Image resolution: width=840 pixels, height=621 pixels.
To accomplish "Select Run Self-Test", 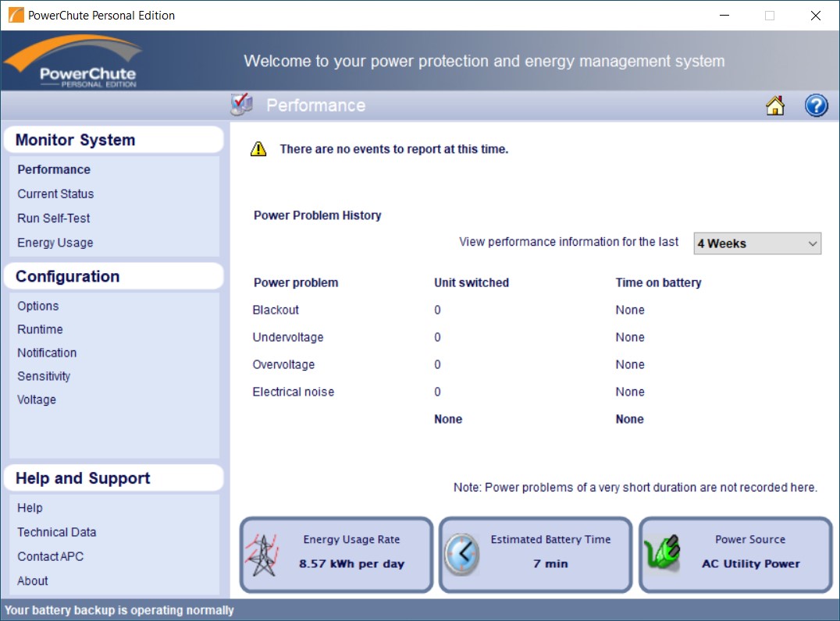I will (54, 218).
